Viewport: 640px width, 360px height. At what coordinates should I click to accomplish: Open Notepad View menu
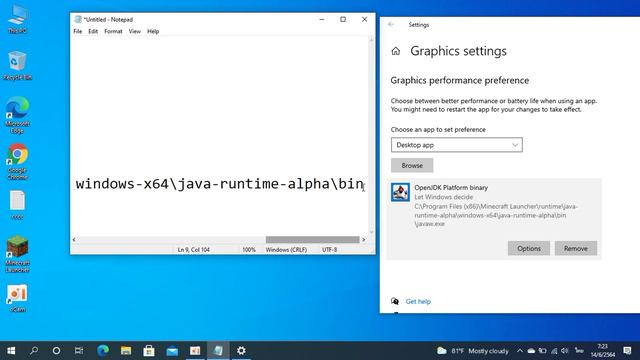coord(135,31)
